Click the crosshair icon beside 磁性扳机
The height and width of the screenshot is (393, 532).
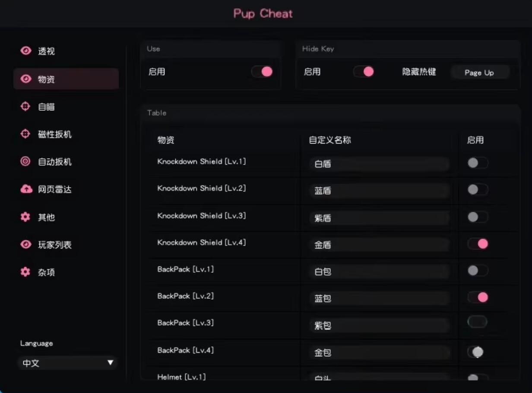(x=25, y=134)
